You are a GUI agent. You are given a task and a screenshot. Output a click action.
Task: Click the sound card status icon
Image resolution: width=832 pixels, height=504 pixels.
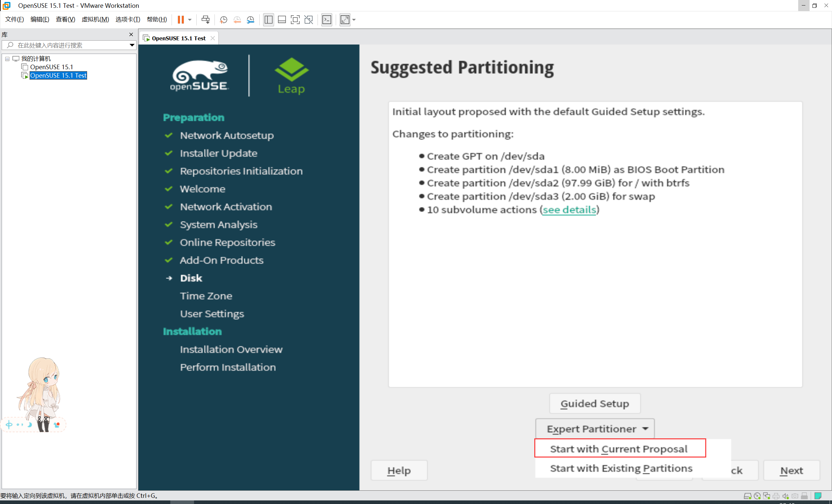pos(786,496)
